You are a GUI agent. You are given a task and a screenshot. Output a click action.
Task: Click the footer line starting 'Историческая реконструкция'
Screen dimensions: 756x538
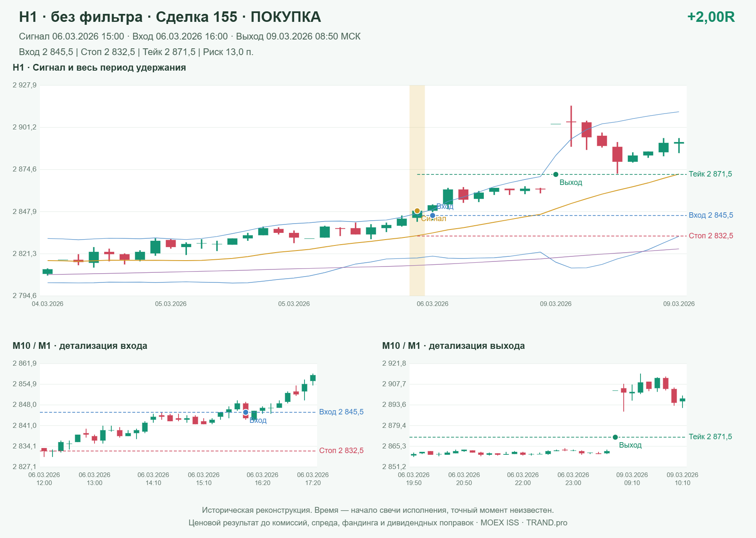coord(378,510)
